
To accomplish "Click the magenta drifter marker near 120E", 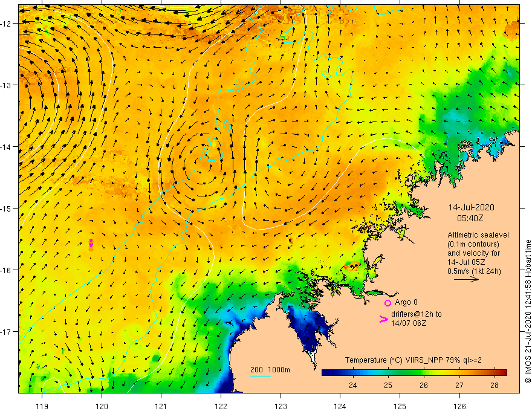I will pos(91,243).
